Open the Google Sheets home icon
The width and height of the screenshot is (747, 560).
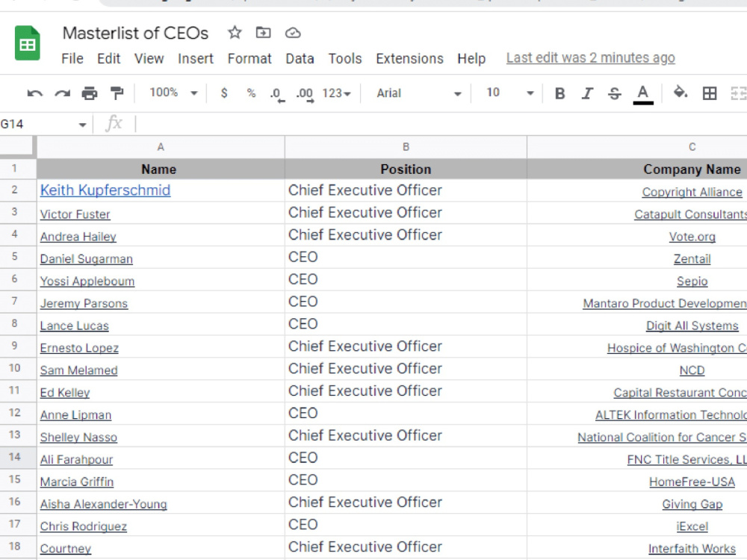pos(27,44)
